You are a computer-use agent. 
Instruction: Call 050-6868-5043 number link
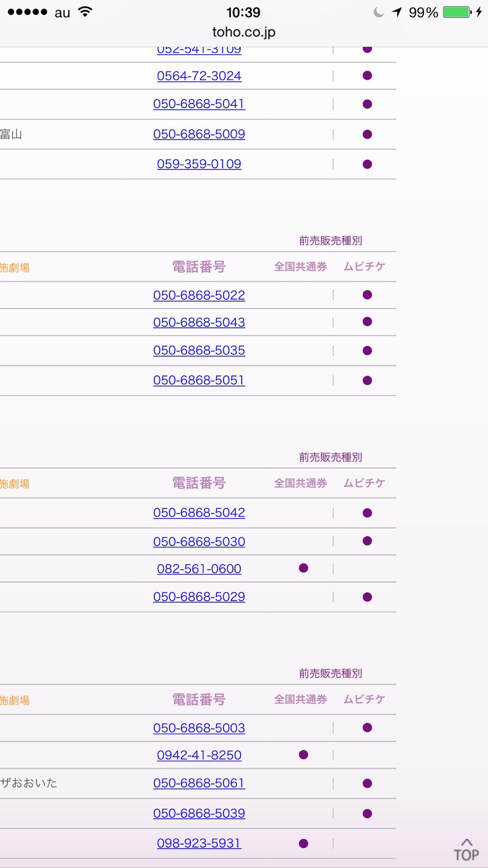click(x=199, y=322)
